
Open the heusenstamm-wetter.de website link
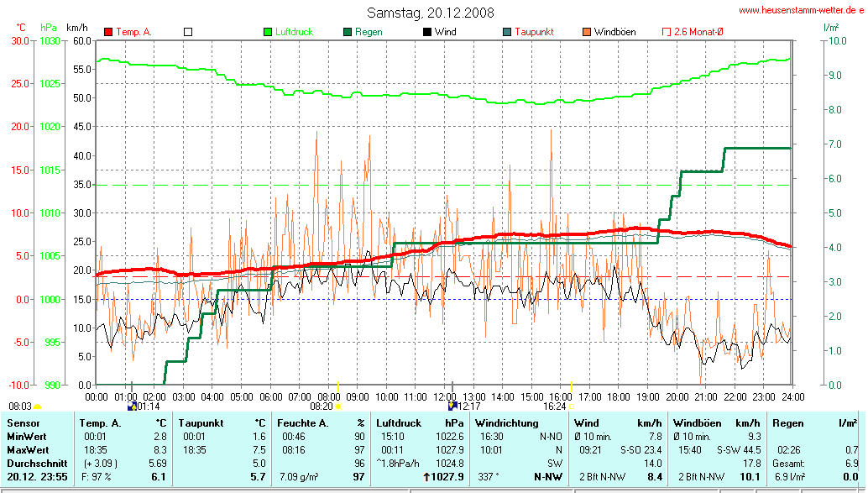point(801,10)
